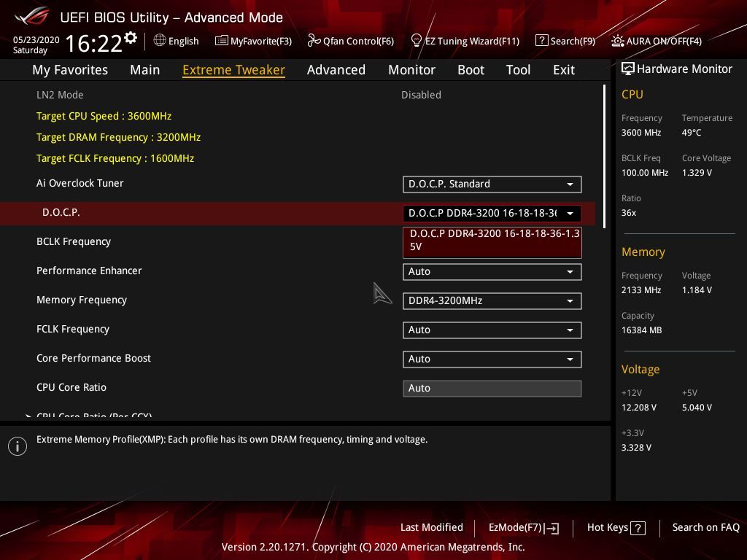Choose D.O.C.P DDR4-3200 16-18-18-36-1.35V option

492,242
